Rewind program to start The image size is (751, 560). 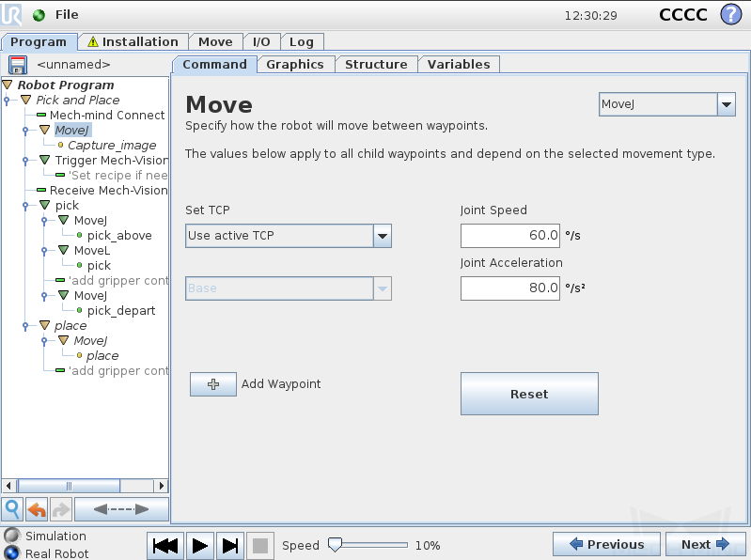point(165,546)
